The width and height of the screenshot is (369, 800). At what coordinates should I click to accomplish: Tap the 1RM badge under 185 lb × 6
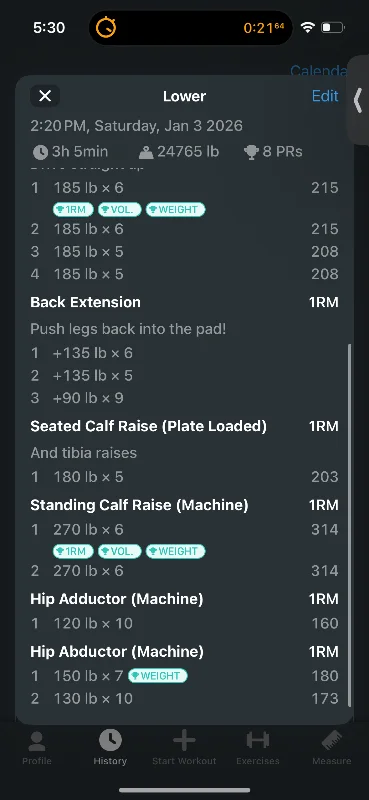pyautogui.click(x=73, y=210)
